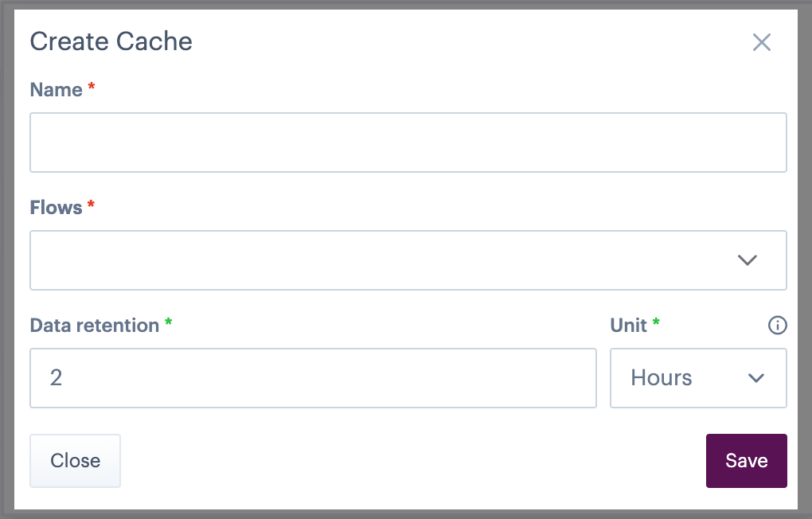Click the red asterisk next to Name
This screenshot has width=812, height=519.
click(x=92, y=88)
